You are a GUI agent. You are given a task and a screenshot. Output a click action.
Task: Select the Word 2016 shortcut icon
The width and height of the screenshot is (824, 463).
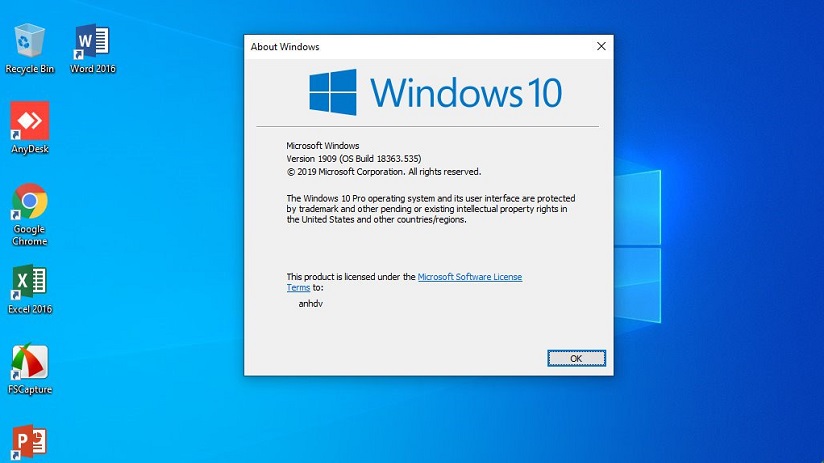(x=91, y=42)
